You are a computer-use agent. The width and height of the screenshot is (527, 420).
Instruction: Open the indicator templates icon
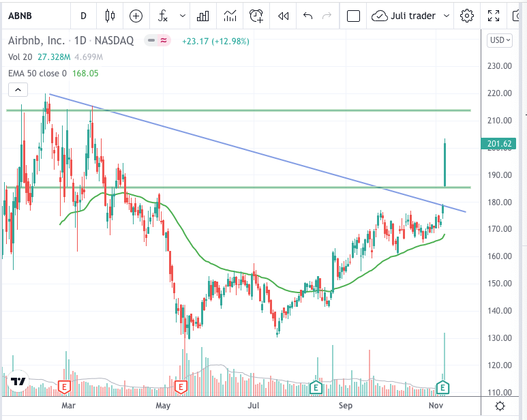point(230,16)
